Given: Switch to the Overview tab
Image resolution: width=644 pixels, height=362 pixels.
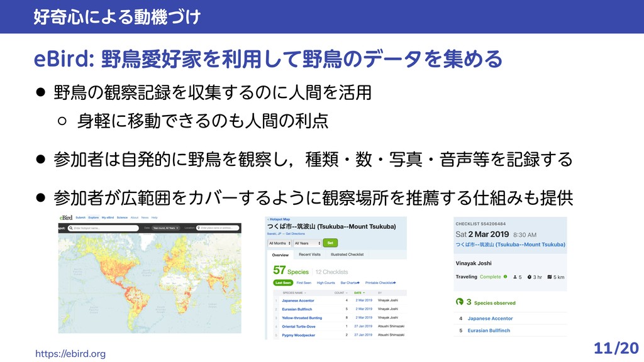Looking at the screenshot, I should (280, 255).
